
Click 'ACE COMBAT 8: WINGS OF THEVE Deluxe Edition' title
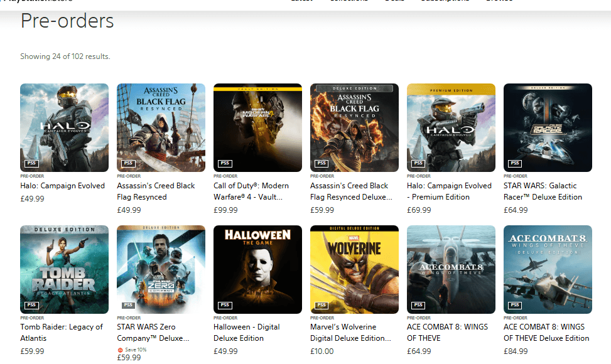point(546,333)
